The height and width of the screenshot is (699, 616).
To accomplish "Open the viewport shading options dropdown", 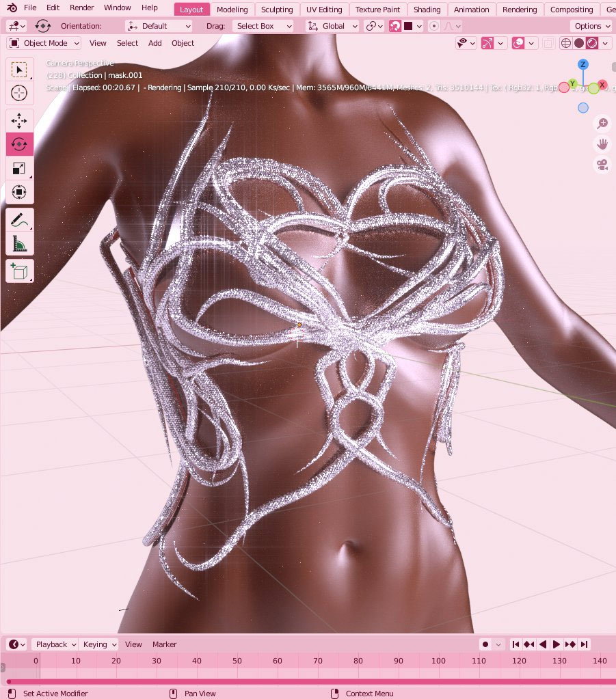I will pos(605,43).
